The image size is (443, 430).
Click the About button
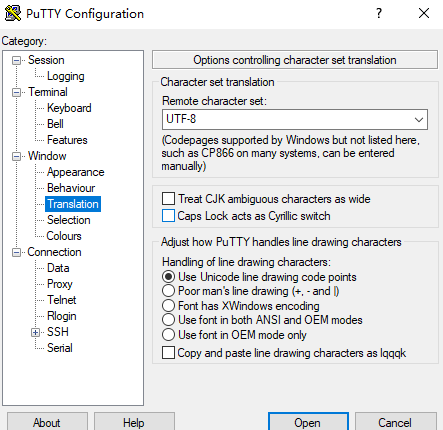47,422
